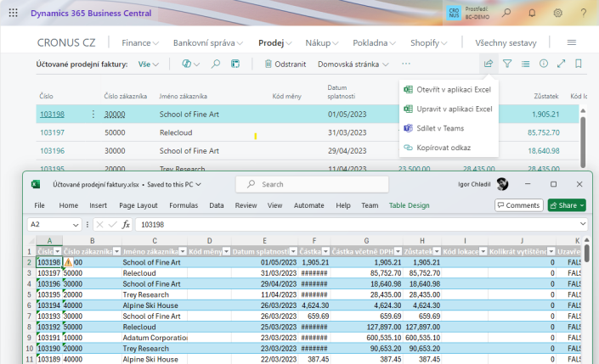Click the Share icon in list toolbar
The width and height of the screenshot is (599, 364).
(x=488, y=64)
